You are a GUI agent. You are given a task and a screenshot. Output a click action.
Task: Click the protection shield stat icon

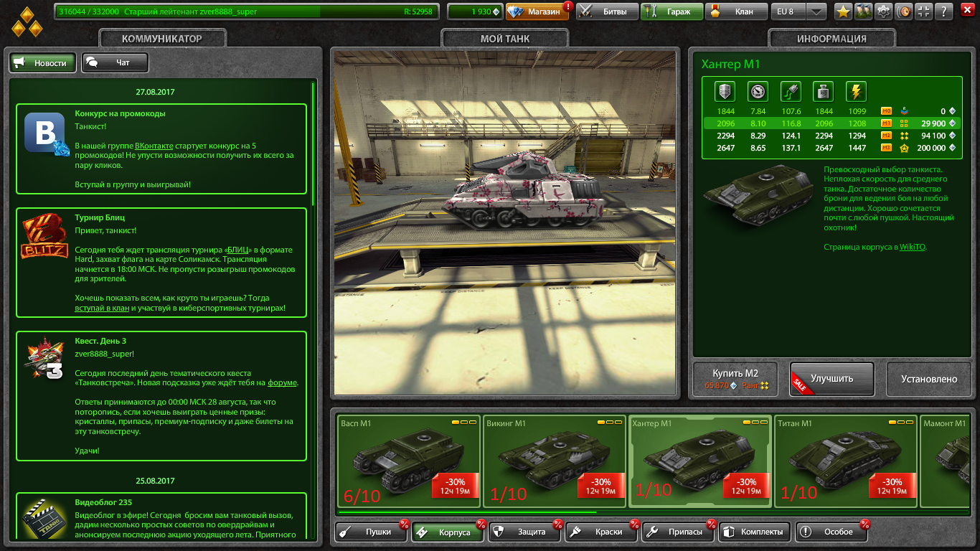[x=725, y=91]
